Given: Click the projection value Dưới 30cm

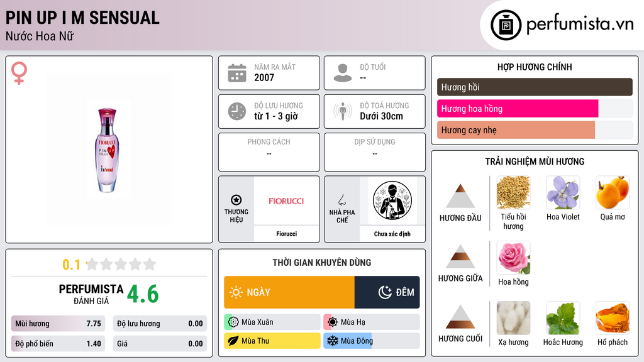Looking at the screenshot, I should 382,116.
